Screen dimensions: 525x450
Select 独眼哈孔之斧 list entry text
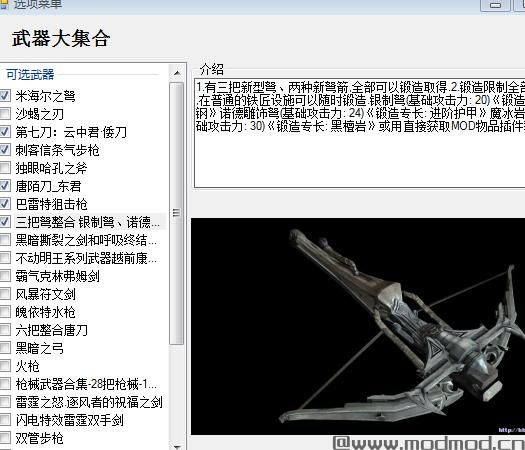[51, 168]
